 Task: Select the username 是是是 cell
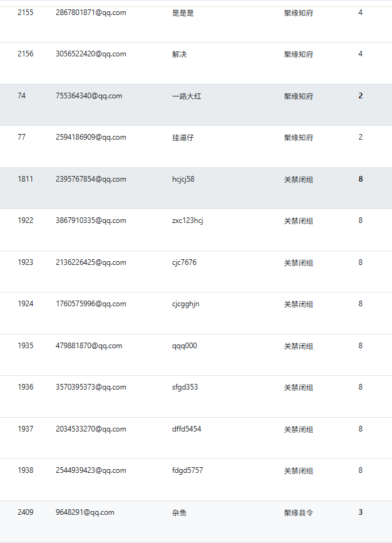coord(183,13)
